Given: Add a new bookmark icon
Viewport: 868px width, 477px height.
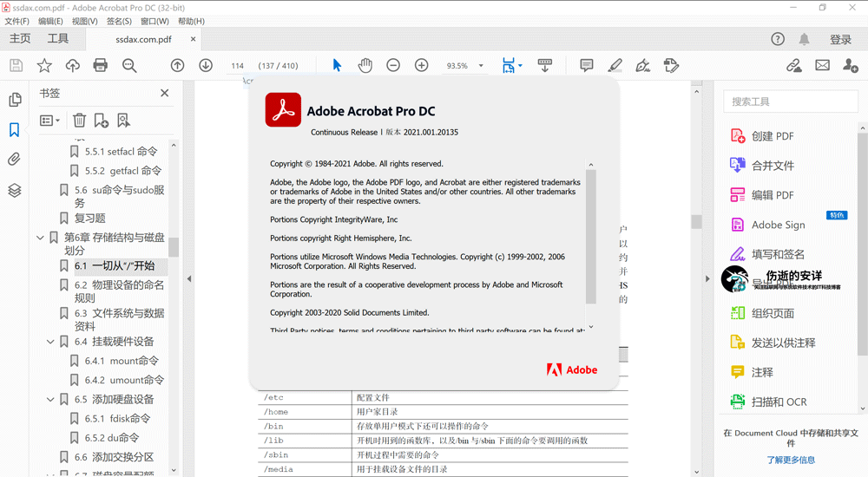Looking at the screenshot, I should click(102, 120).
